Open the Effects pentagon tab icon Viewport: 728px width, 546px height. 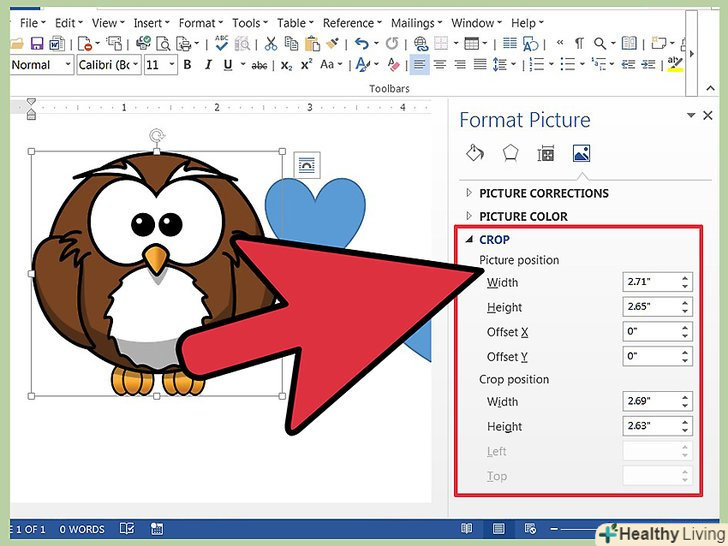[510, 153]
